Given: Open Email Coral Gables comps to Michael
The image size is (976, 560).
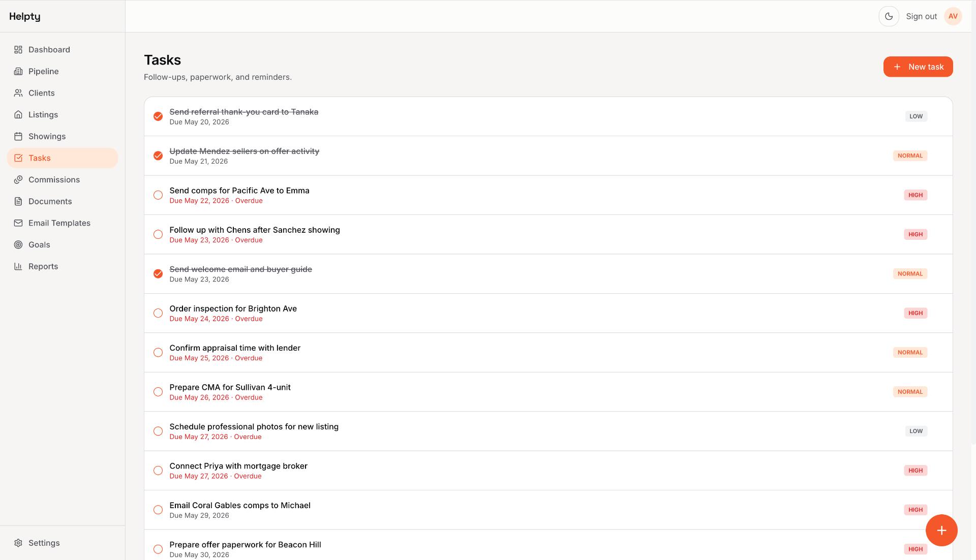Looking at the screenshot, I should click(x=240, y=505).
